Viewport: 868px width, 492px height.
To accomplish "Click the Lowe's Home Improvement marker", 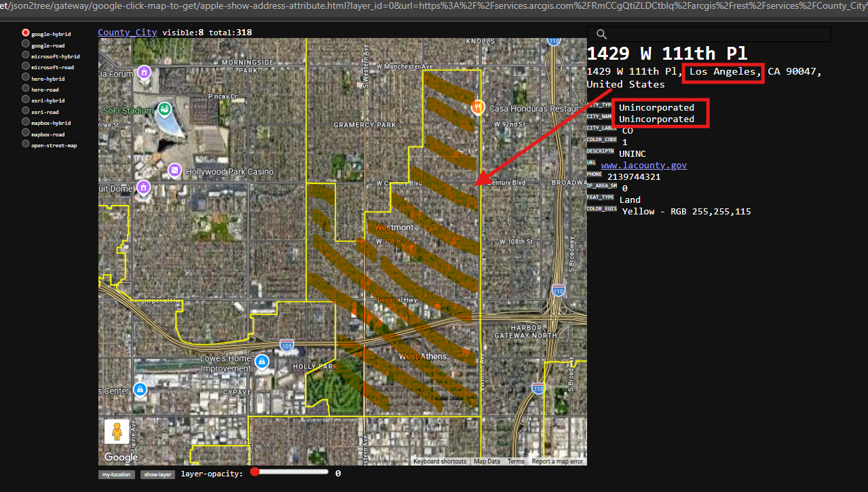I will point(262,360).
